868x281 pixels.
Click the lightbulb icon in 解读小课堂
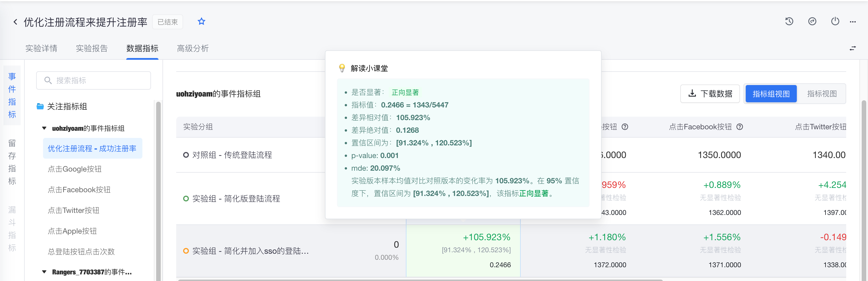[x=342, y=68]
